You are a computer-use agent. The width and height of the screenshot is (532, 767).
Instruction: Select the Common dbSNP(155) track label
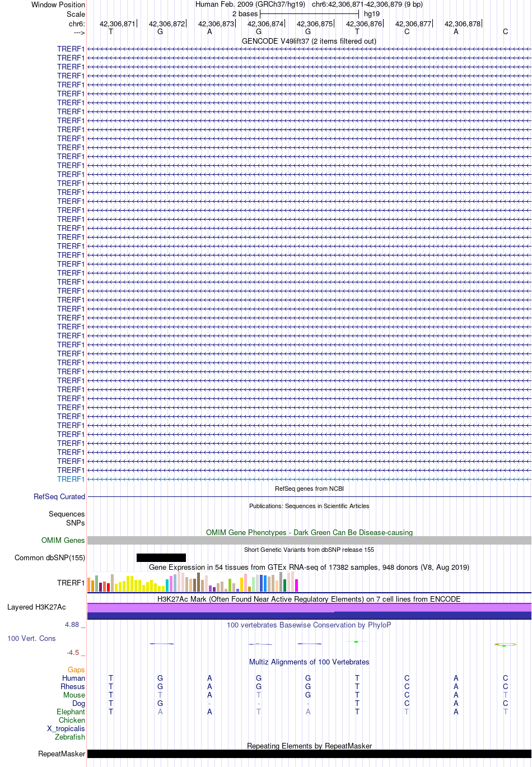50,557
